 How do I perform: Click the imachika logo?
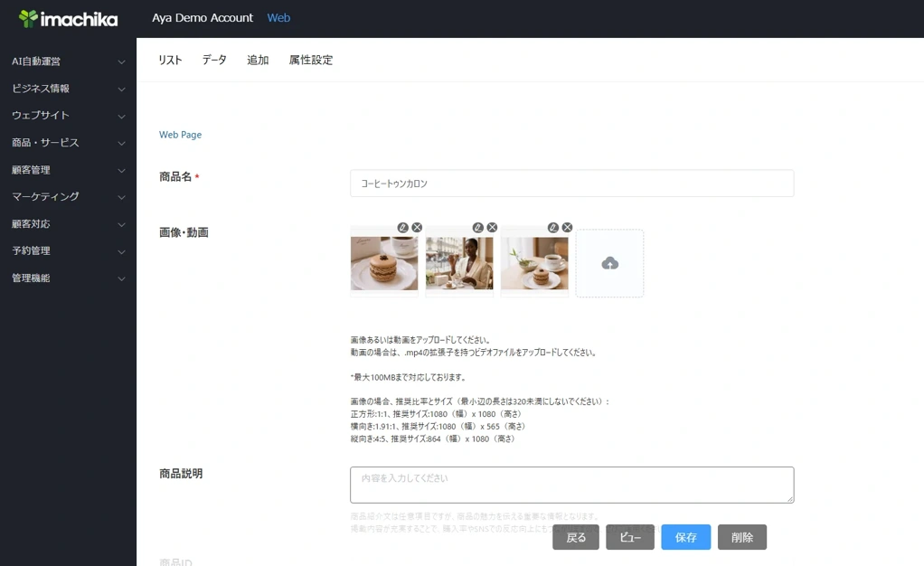coord(68,19)
